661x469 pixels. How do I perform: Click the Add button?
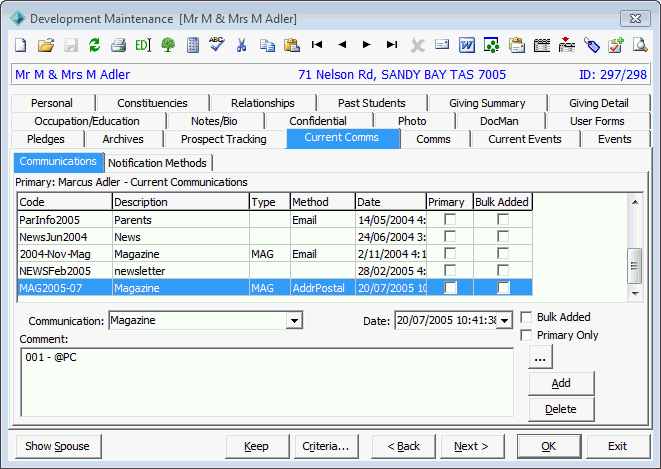561,383
